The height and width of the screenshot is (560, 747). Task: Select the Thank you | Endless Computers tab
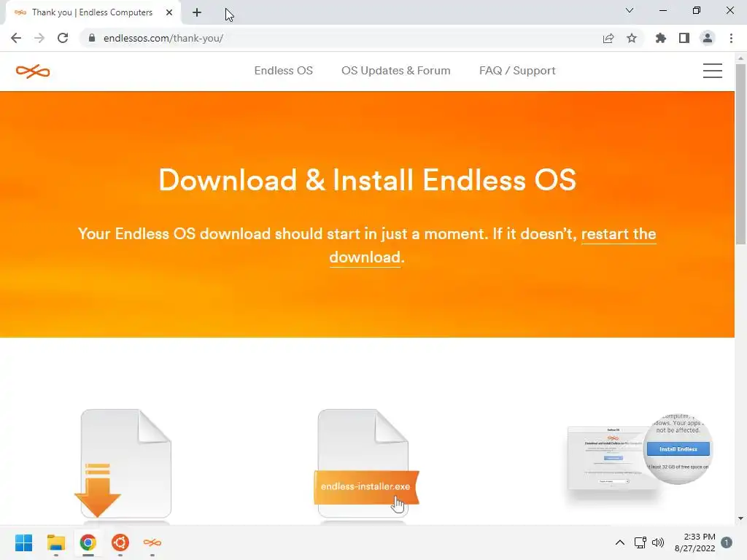93,12
